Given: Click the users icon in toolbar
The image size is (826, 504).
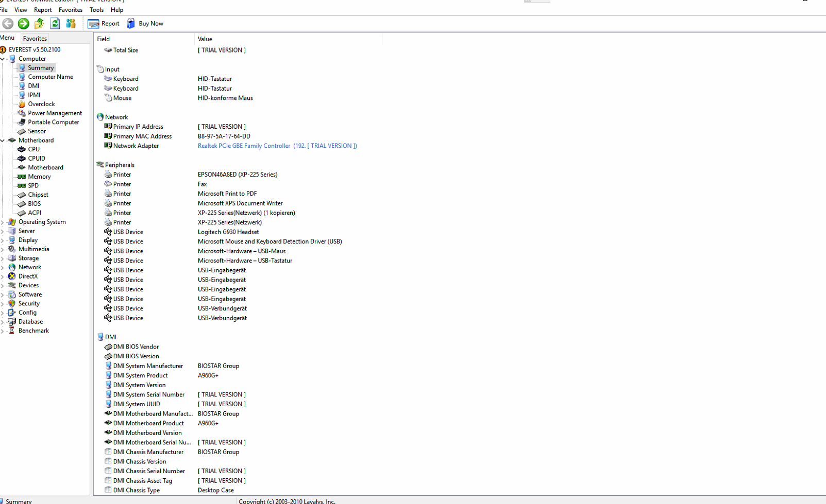Looking at the screenshot, I should (71, 23).
